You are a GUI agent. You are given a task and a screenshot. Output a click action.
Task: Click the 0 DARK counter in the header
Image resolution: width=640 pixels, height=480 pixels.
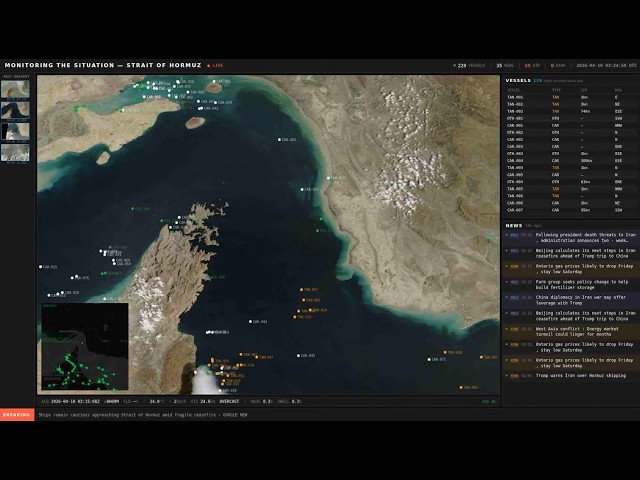point(558,66)
